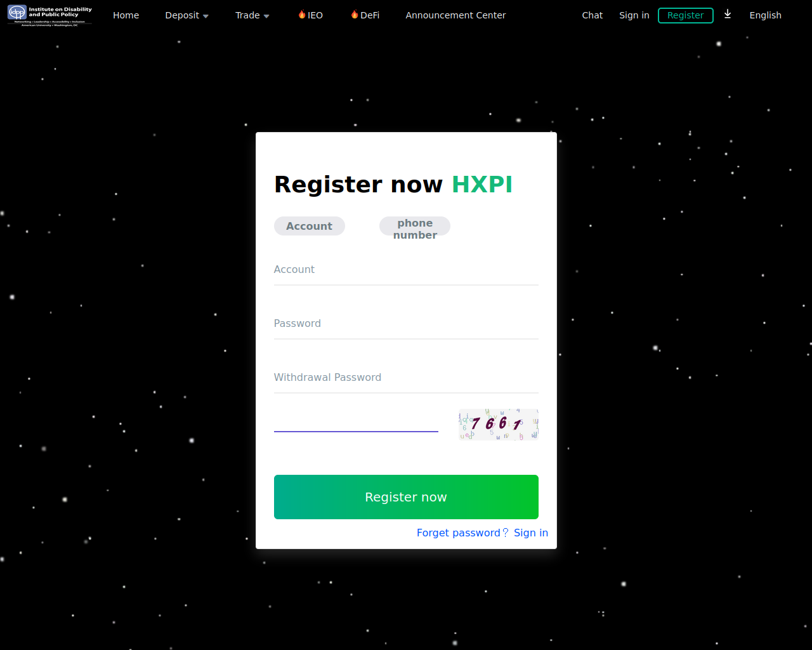Screen dimensions: 812x650
Task: Click the Institute on Disability logo
Action: tap(50, 15)
